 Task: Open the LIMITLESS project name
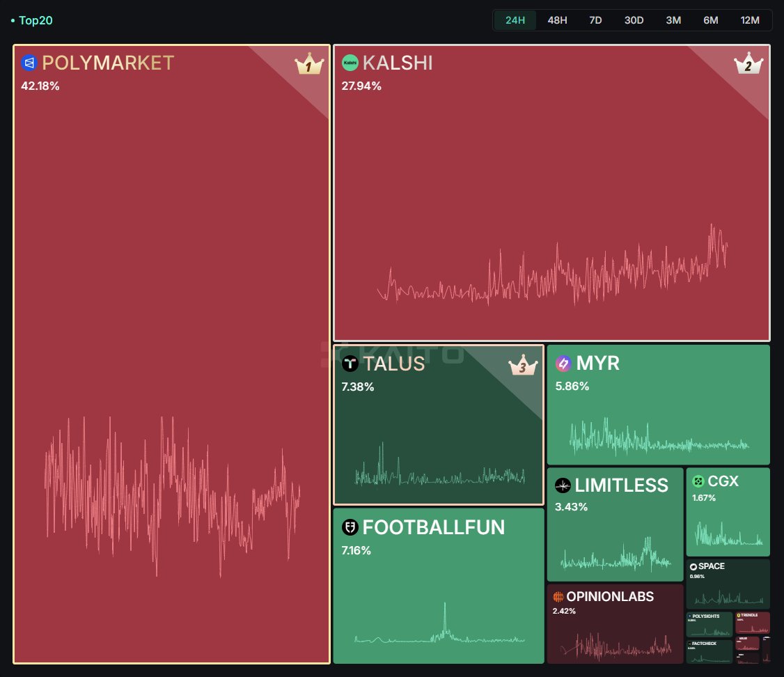622,485
